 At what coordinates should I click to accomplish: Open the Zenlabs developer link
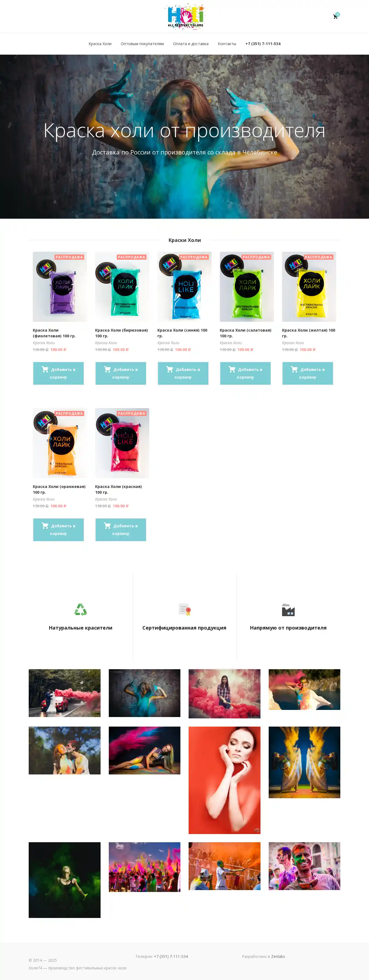point(278,956)
